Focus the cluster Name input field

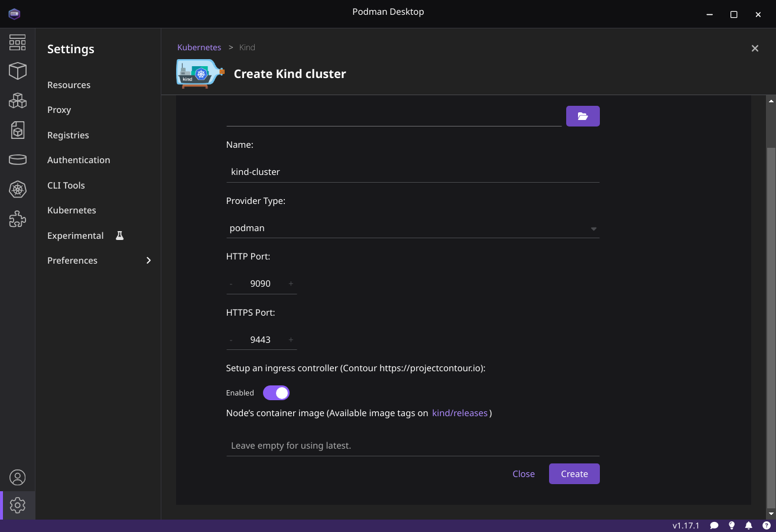[x=413, y=172]
